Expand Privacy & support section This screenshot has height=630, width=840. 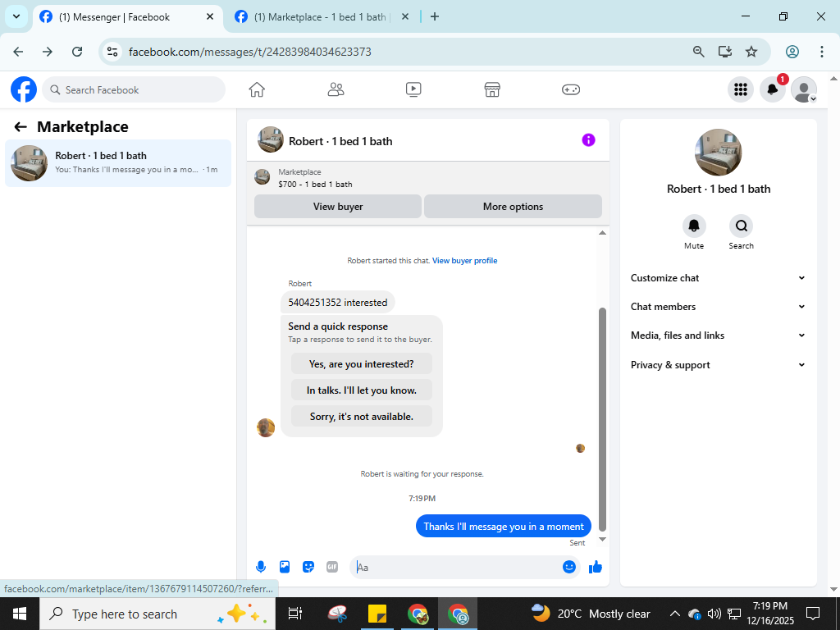[x=718, y=365]
